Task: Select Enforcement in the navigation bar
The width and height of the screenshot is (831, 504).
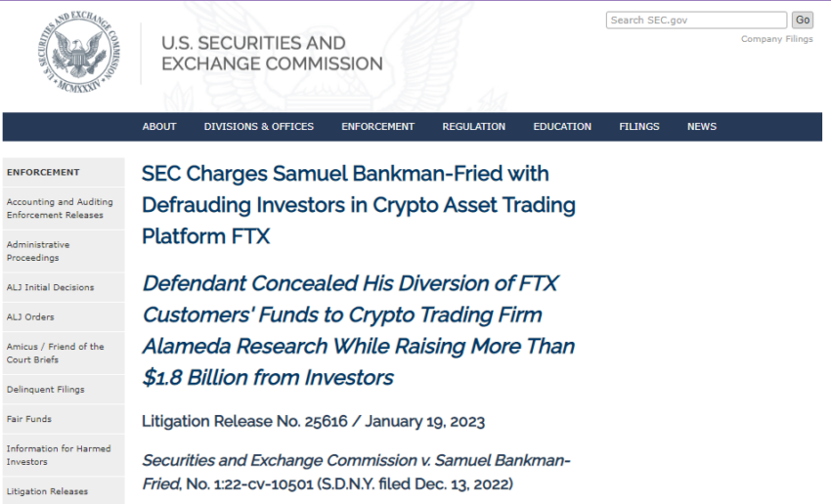Action: tap(378, 127)
